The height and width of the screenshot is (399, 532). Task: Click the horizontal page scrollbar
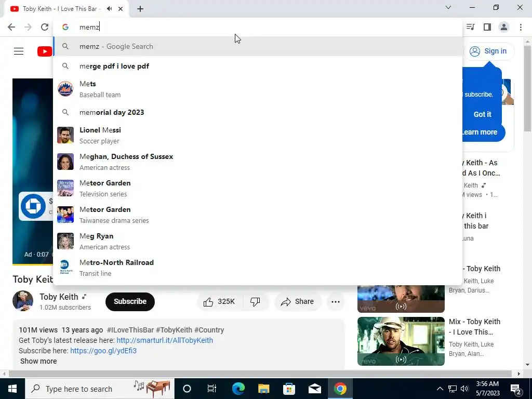(x=260, y=374)
